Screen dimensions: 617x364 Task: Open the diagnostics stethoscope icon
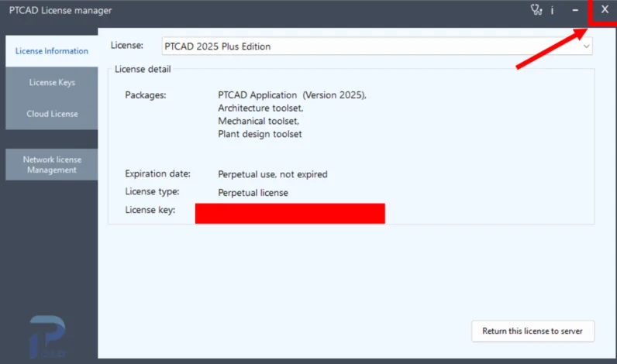pyautogui.click(x=536, y=10)
